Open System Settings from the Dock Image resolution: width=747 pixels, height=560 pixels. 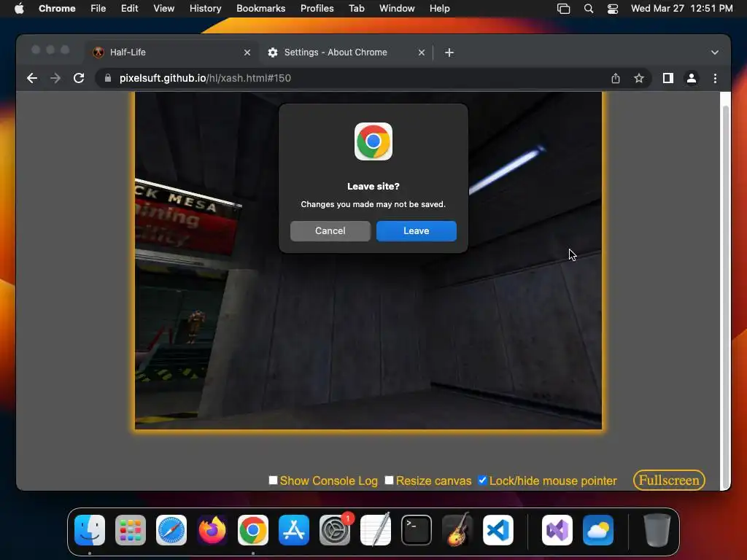335,529
